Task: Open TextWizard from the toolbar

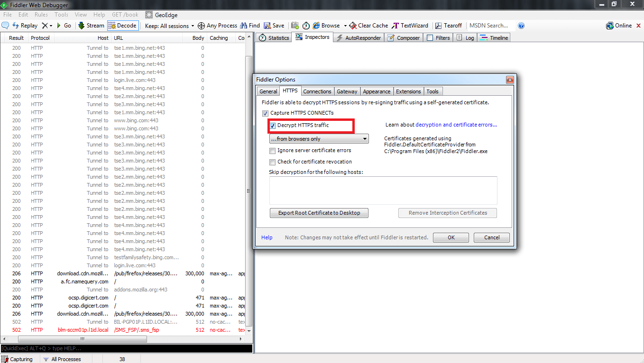Action: (x=410, y=26)
